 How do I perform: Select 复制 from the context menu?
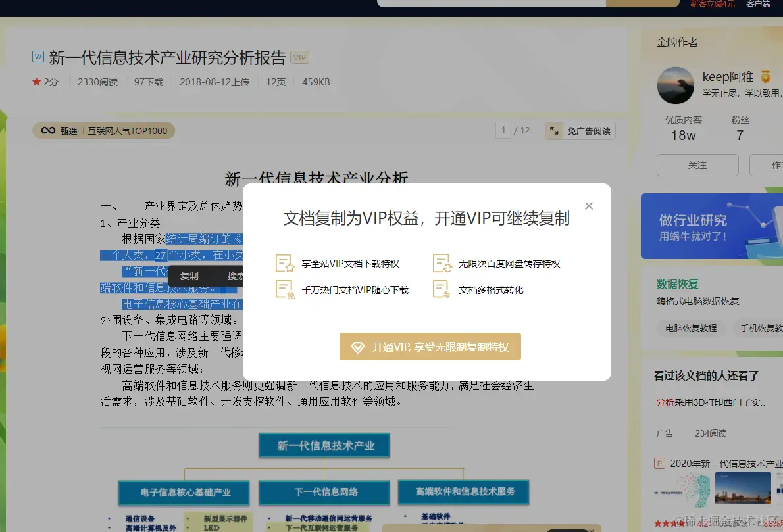[189, 276]
